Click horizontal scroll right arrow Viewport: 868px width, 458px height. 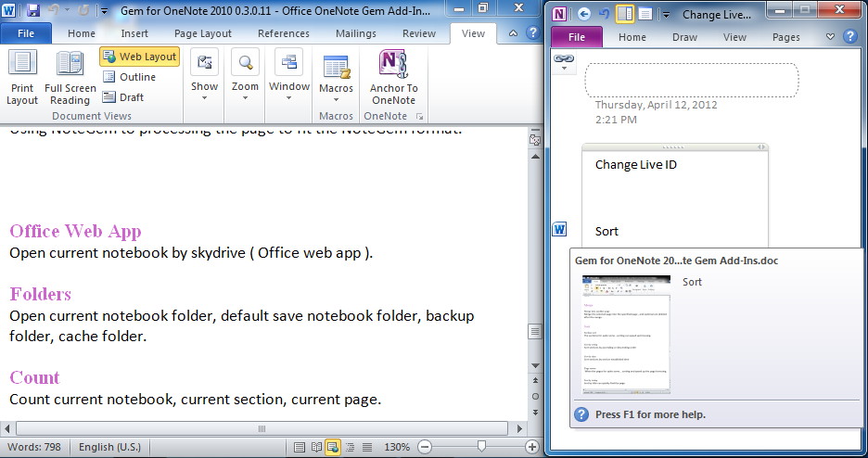click(x=519, y=428)
